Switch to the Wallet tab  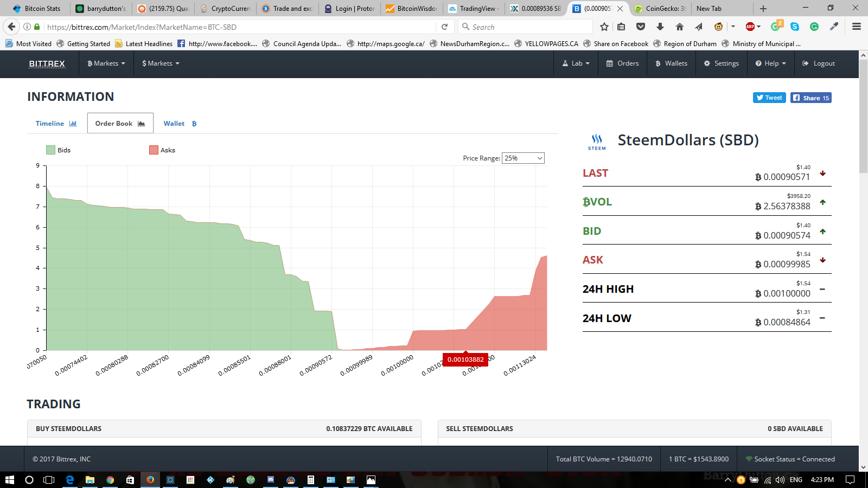180,124
